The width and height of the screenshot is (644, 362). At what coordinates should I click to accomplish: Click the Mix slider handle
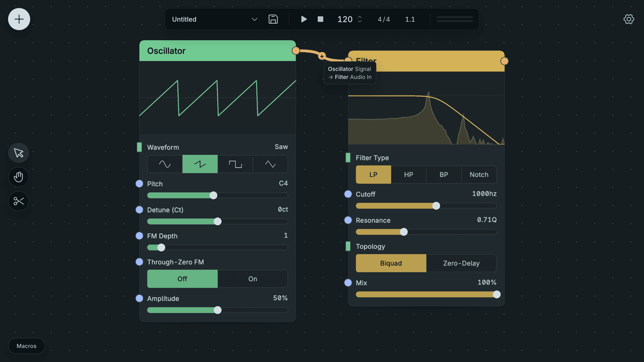[x=497, y=294]
